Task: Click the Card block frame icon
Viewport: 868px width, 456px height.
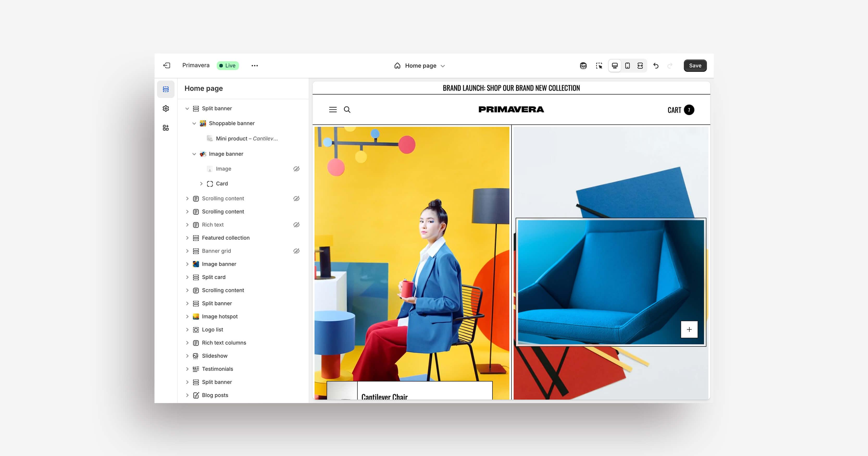Action: (x=210, y=184)
